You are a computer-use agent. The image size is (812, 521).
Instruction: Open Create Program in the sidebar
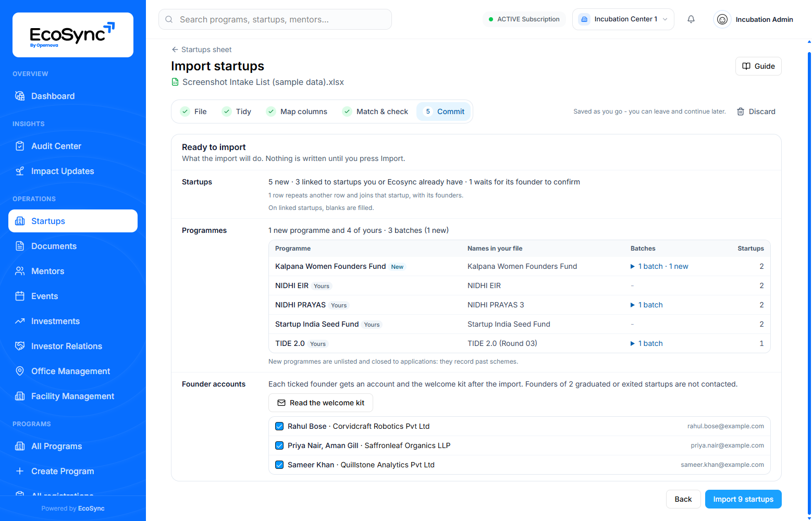(73, 471)
